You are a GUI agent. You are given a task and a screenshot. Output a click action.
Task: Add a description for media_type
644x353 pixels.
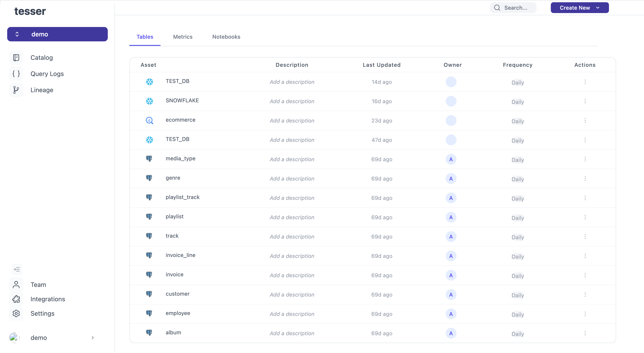coord(292,159)
